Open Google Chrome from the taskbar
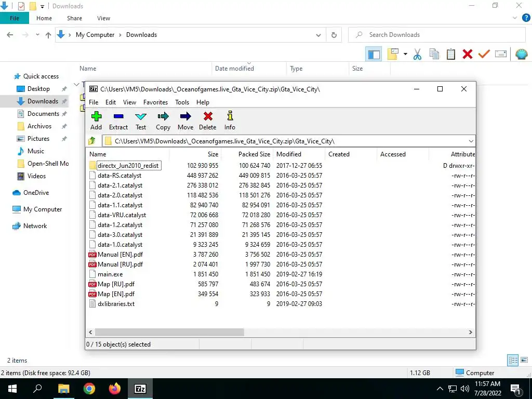 89,389
